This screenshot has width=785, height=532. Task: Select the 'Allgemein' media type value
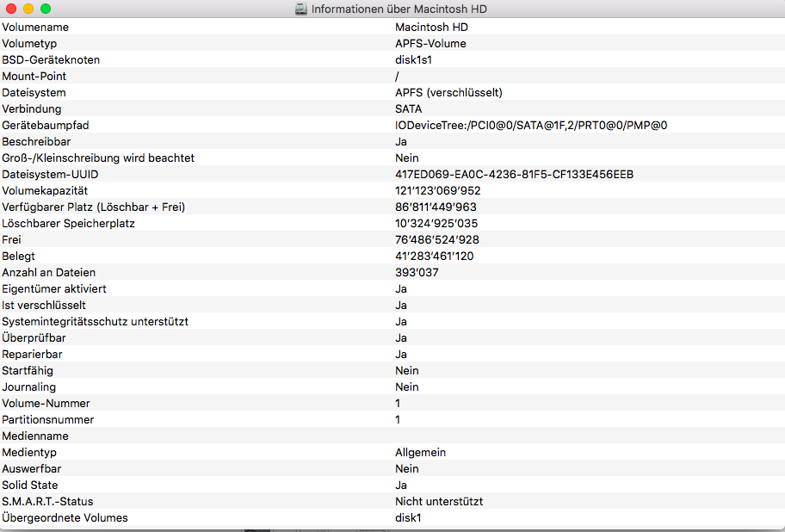(x=420, y=453)
